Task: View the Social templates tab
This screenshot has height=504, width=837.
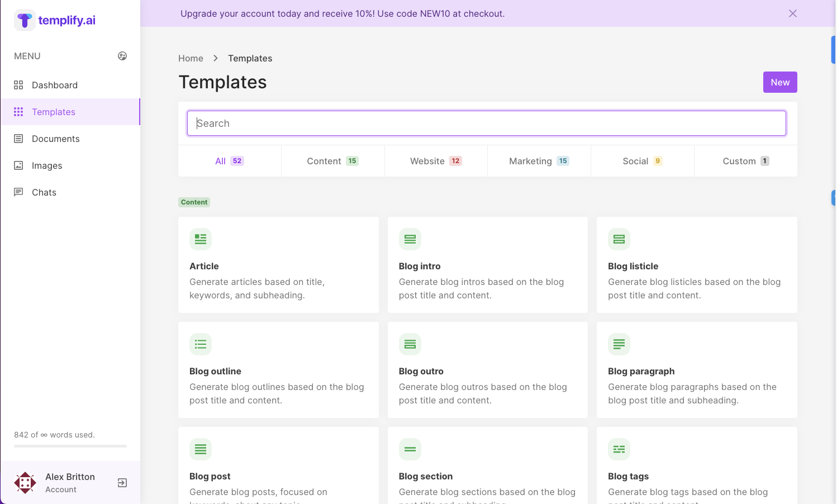Action: [642, 161]
